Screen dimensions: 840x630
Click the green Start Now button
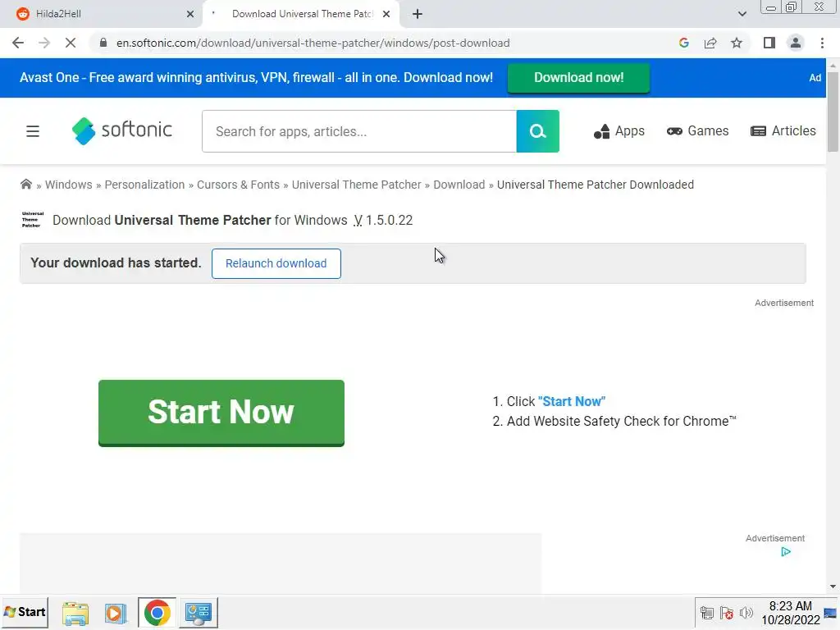(x=221, y=413)
